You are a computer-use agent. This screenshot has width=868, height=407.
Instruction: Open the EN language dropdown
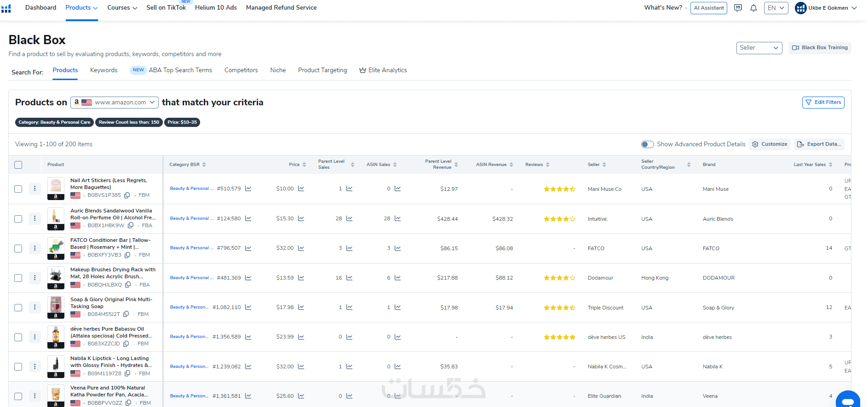[776, 8]
